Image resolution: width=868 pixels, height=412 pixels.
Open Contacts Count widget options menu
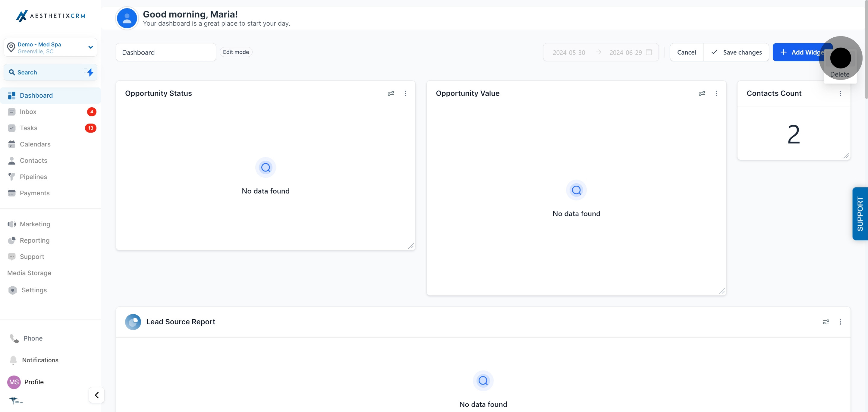pyautogui.click(x=840, y=93)
